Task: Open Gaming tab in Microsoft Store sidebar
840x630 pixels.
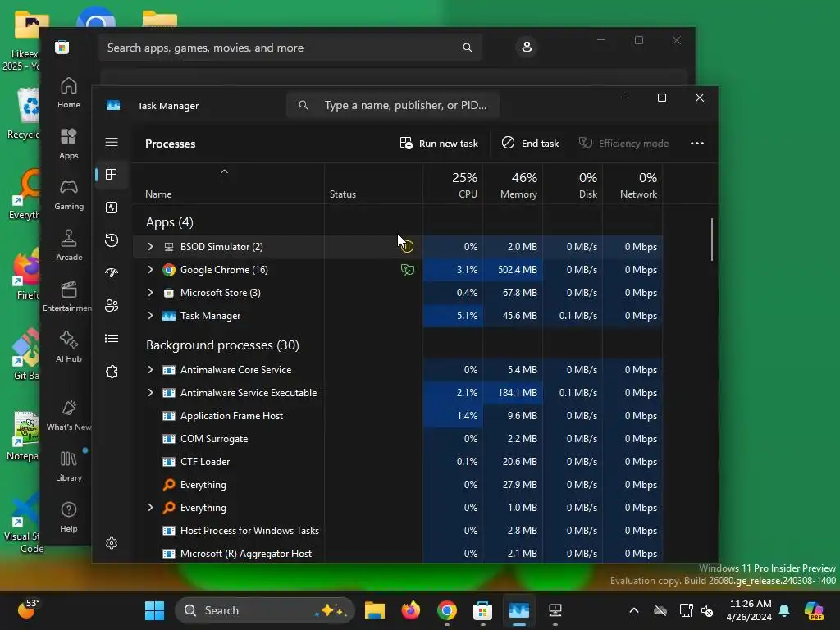Action: click(69, 194)
